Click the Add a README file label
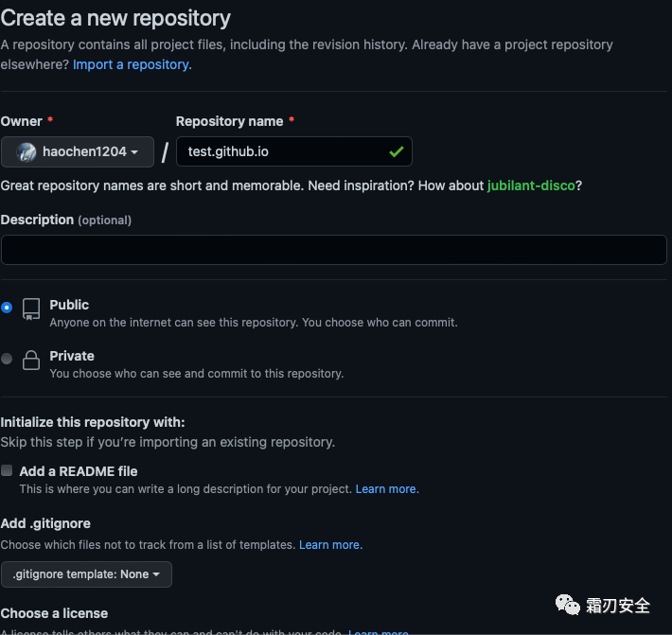This screenshot has width=672, height=635. [79, 470]
